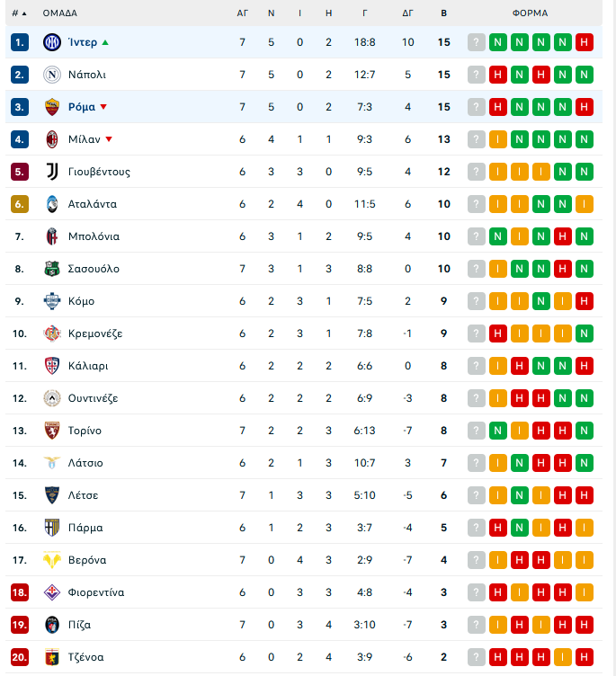Select the ΦΟΡΜΑ column header
616x676 pixels.
[531, 13]
